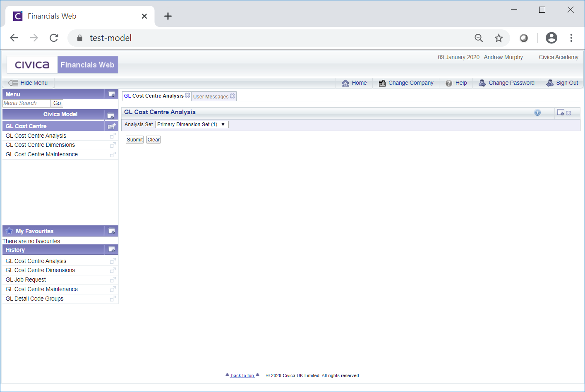Switch to the User Messages tab
The image size is (585, 392).
pos(211,97)
